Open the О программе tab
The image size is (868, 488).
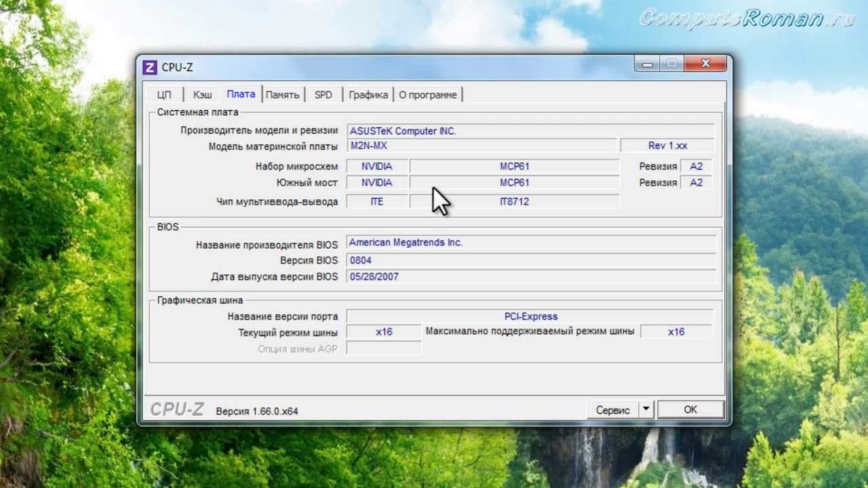point(427,95)
